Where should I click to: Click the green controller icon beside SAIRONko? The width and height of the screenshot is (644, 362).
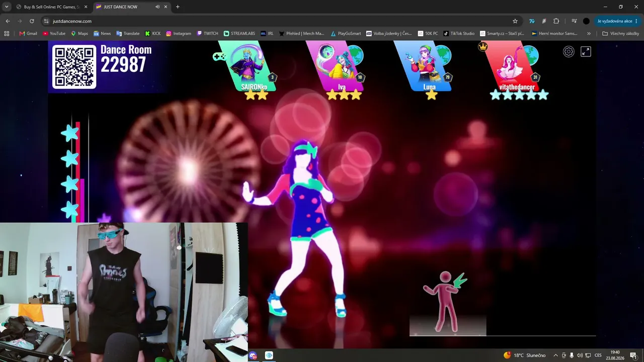point(219,56)
